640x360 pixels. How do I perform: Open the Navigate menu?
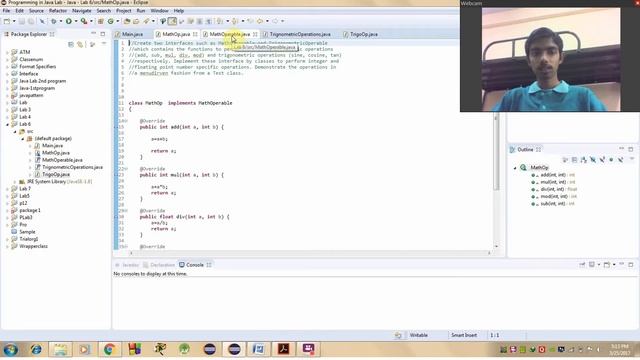click(82, 11)
